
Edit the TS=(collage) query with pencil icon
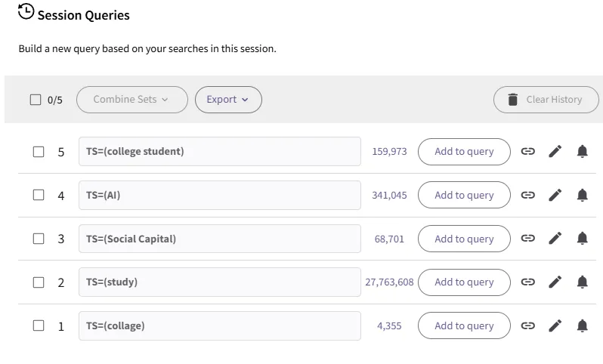click(x=555, y=326)
